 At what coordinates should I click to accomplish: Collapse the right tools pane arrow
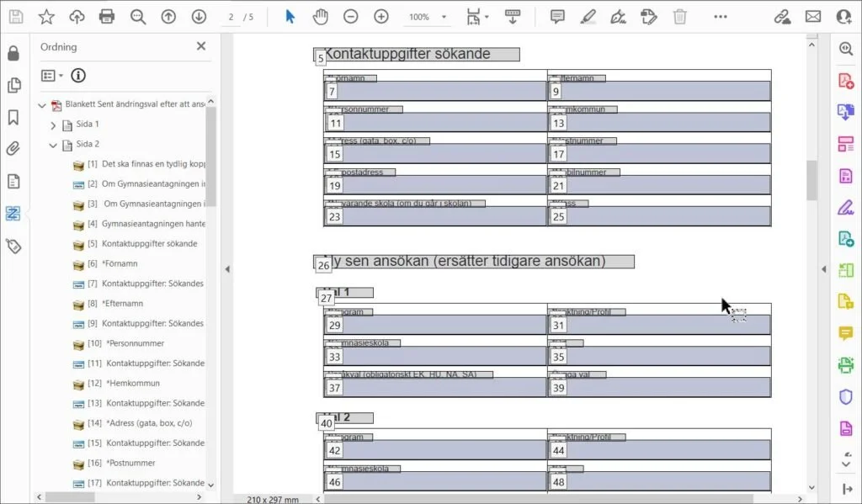(823, 269)
